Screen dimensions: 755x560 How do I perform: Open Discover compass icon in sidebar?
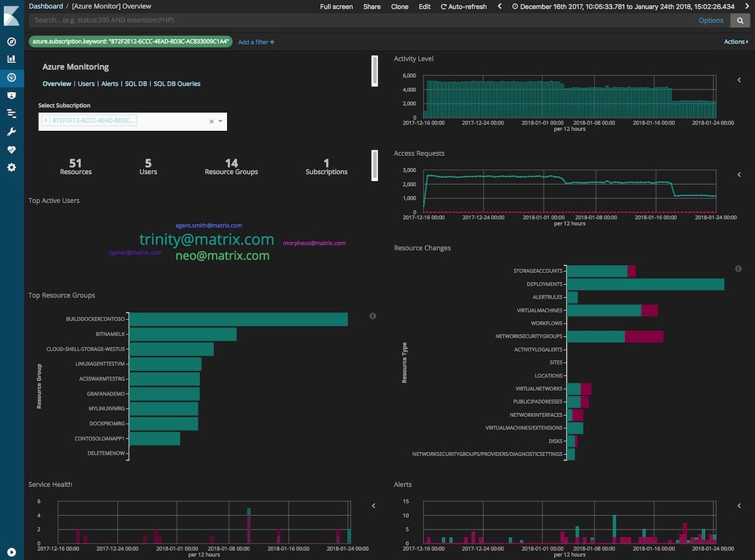point(11,42)
